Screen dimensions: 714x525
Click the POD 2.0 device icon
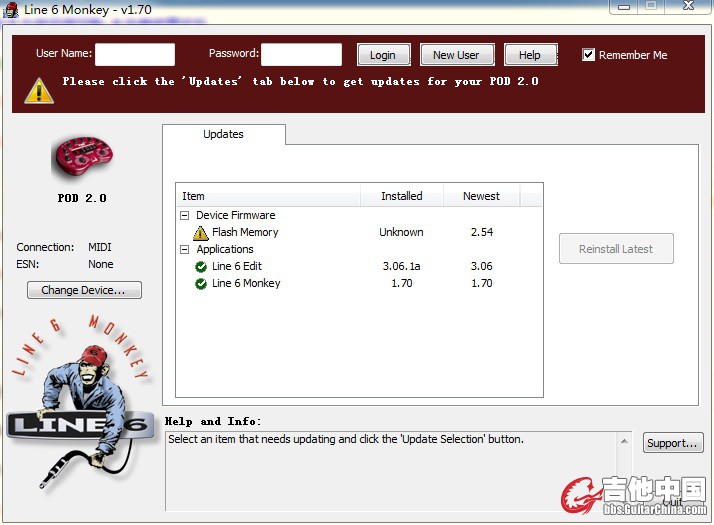point(81,158)
